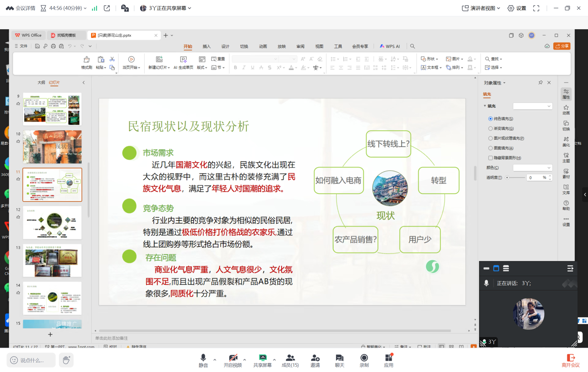Image resolution: width=588 pixels, height=372 pixels.
Task: Select slide 12 thumbnail in the slide panel
Action: pos(52,223)
